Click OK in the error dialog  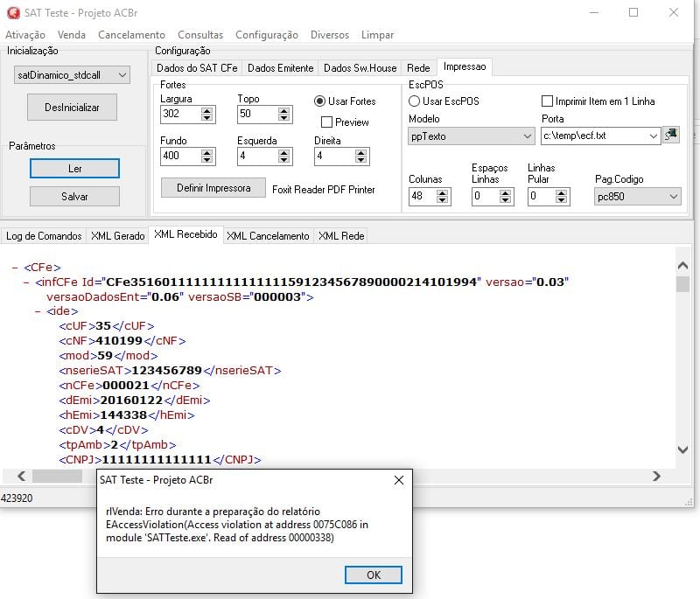(374, 575)
